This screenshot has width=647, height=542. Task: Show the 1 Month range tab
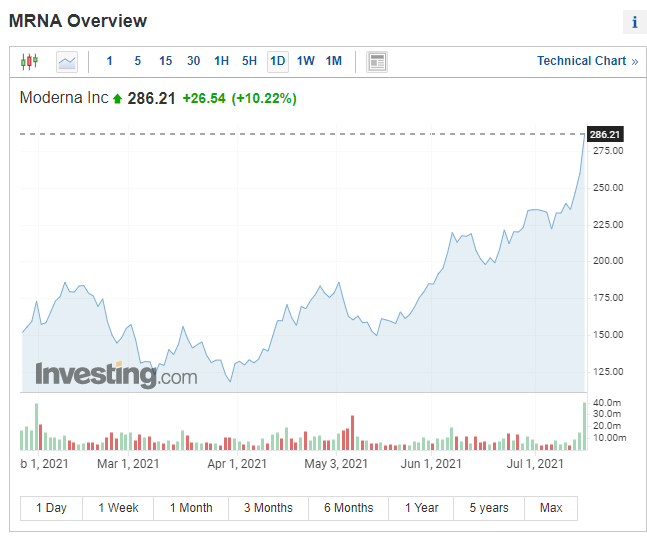(190, 508)
